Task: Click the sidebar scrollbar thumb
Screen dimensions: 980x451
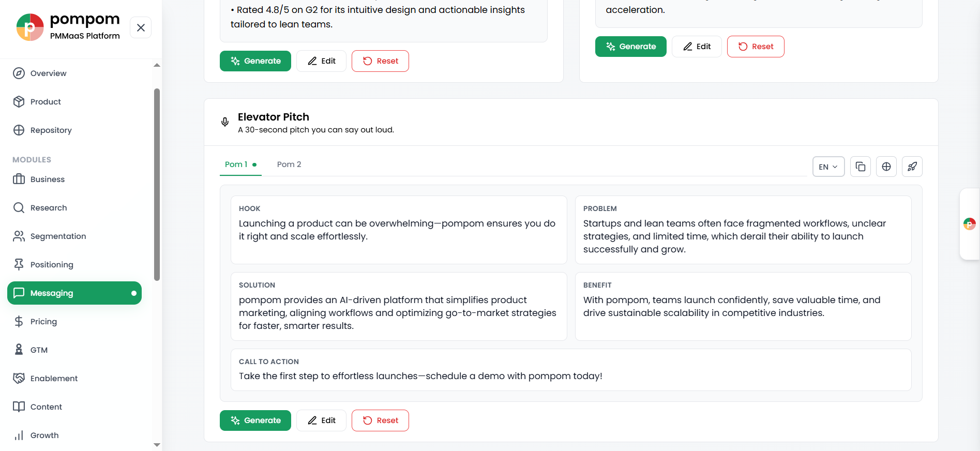Action: click(157, 185)
